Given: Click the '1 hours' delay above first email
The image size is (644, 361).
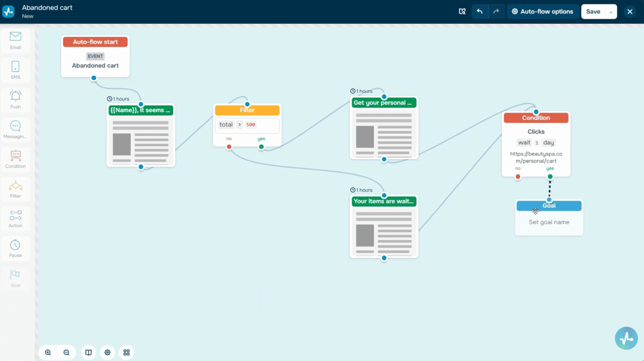Looking at the screenshot, I should (118, 99).
